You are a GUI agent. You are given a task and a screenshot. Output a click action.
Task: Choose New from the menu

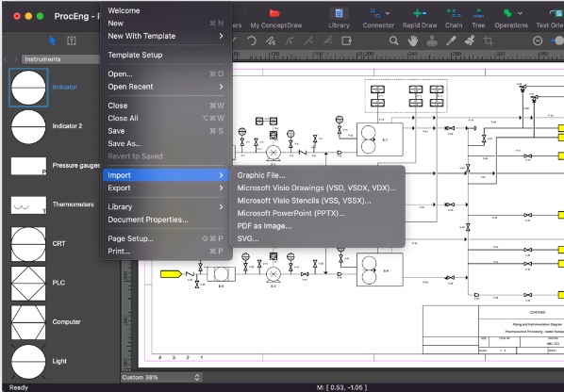tap(166, 23)
